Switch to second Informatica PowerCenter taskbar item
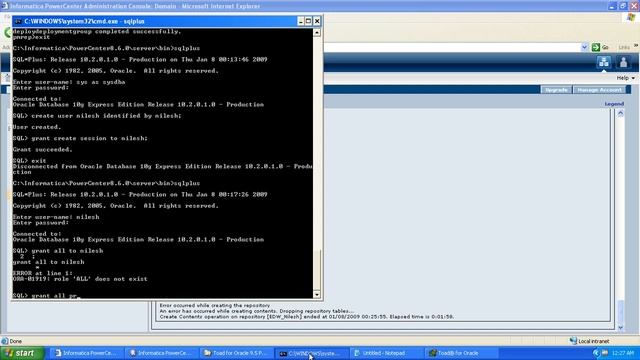The image size is (640, 360). click(x=161, y=353)
